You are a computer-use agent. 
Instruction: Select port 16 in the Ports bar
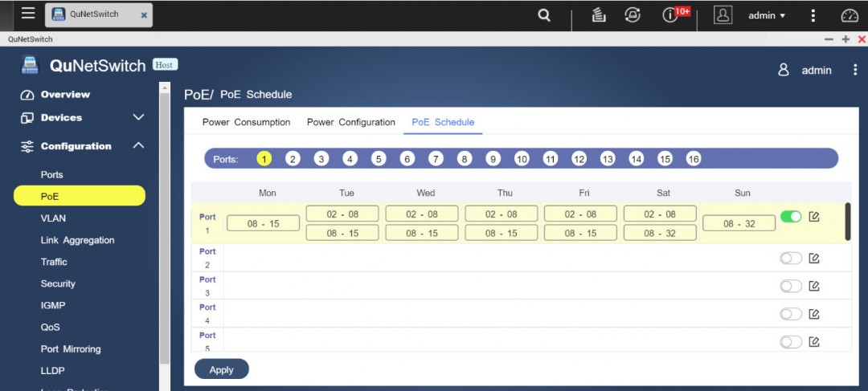coord(693,159)
